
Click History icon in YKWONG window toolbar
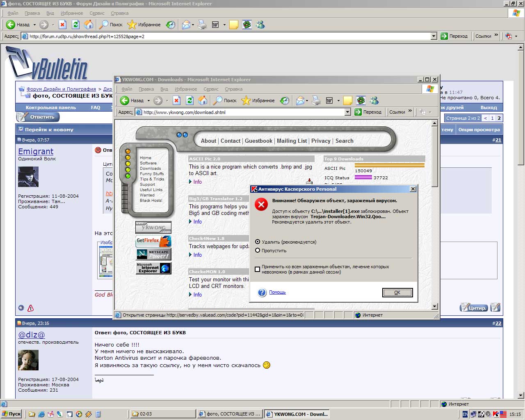tap(285, 100)
